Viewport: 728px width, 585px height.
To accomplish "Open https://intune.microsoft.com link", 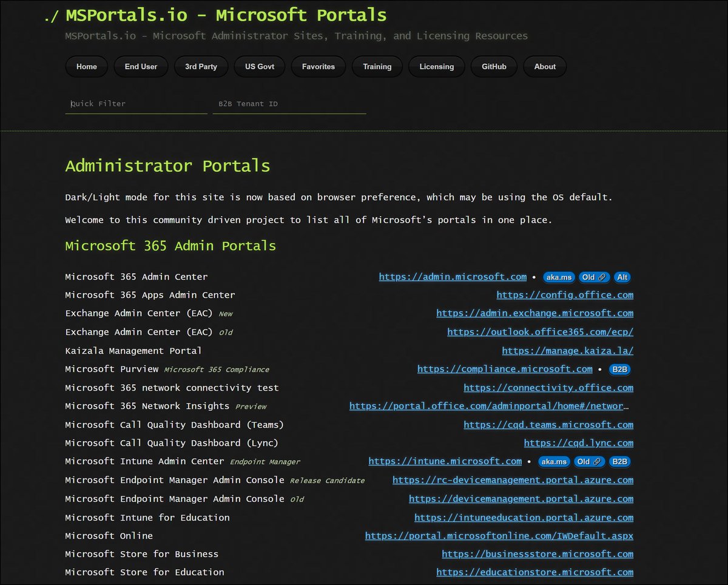I will pos(445,461).
